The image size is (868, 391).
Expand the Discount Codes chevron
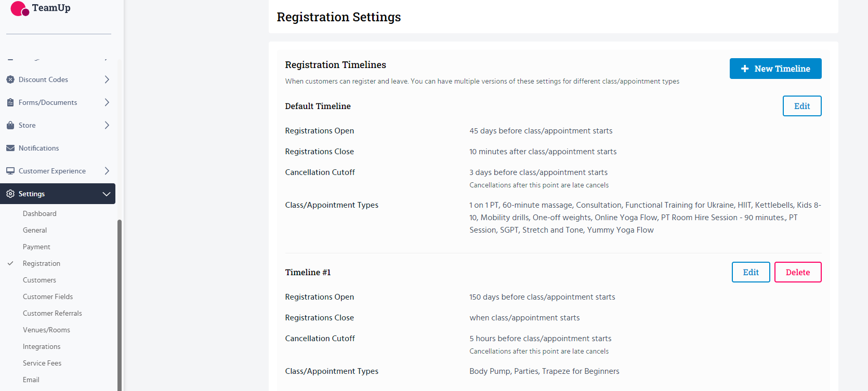tap(107, 79)
